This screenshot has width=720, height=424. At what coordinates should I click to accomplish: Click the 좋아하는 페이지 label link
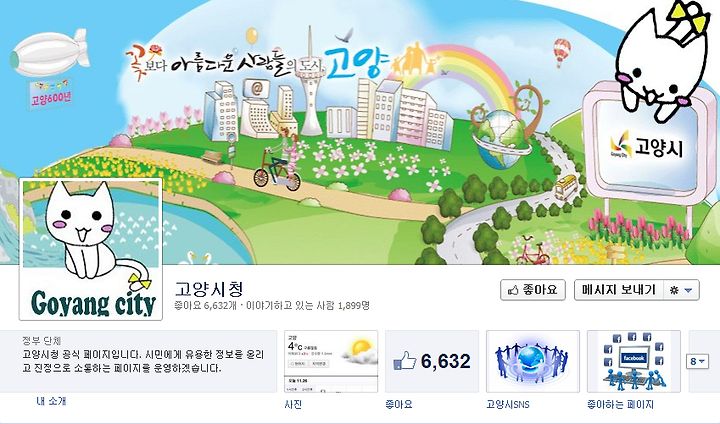[620, 405]
